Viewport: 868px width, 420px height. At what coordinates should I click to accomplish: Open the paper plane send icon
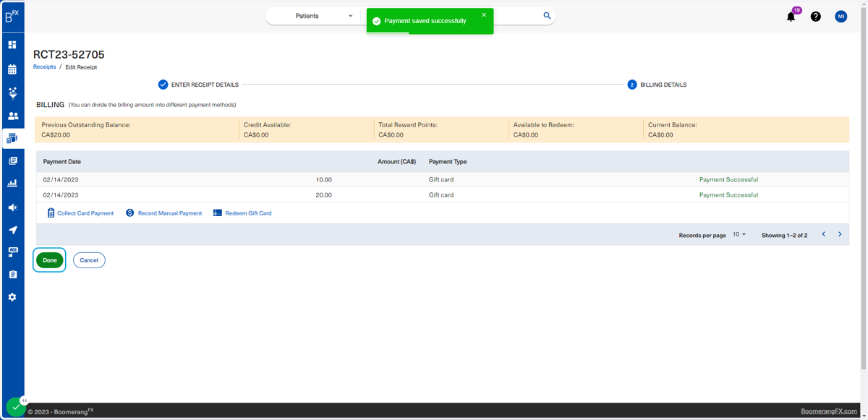click(x=12, y=230)
